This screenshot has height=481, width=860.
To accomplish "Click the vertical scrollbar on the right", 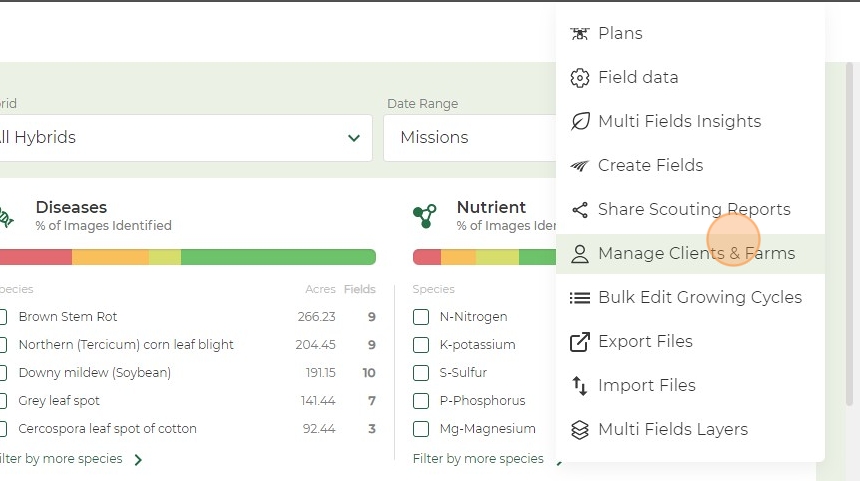I will (x=850, y=234).
